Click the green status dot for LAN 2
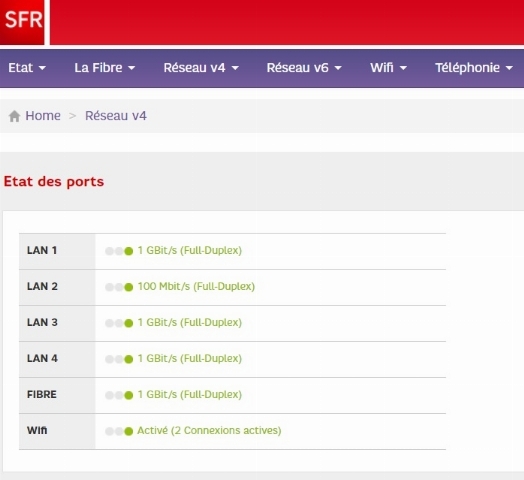Screen dimensions: 524x480 point(129,287)
